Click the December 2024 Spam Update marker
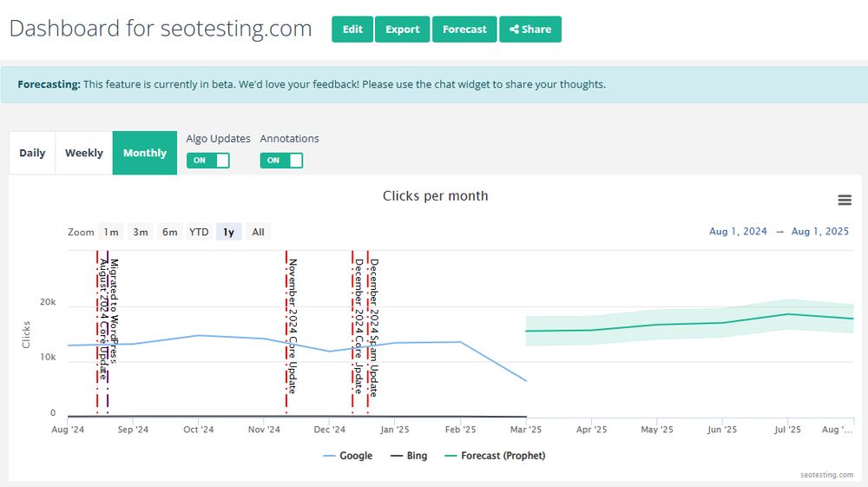Viewport: 868px width, 487px height. [x=367, y=332]
